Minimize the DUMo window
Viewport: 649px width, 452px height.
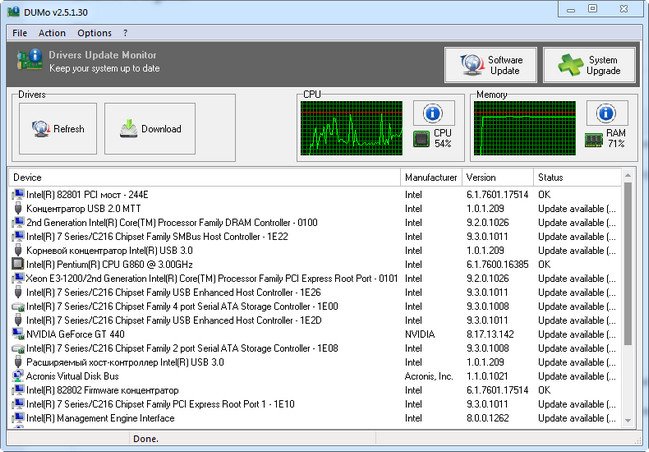point(571,10)
